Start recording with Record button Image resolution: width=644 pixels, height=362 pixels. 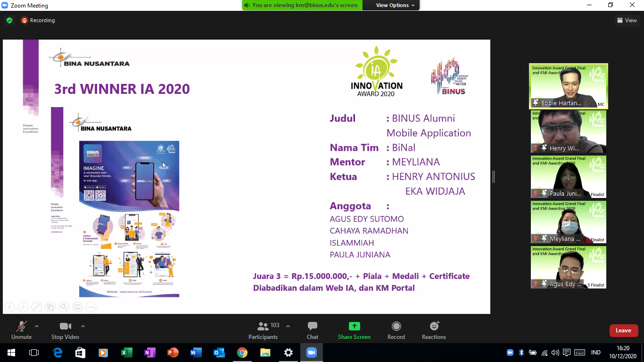click(396, 330)
